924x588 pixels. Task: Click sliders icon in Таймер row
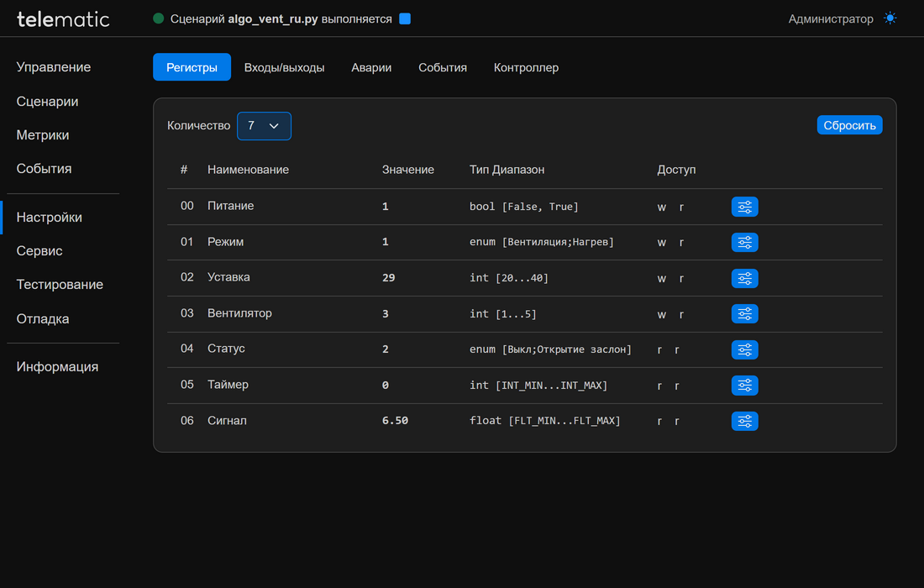pos(744,386)
